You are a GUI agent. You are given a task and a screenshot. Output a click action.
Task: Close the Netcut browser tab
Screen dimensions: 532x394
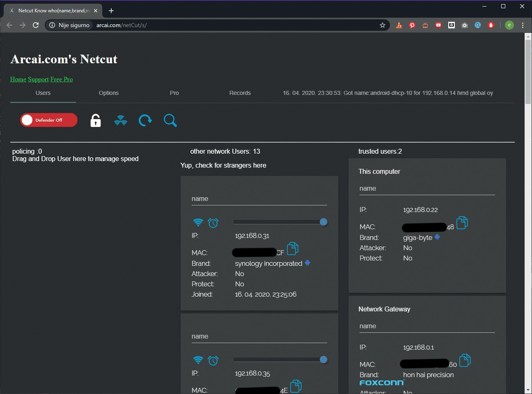coord(96,11)
